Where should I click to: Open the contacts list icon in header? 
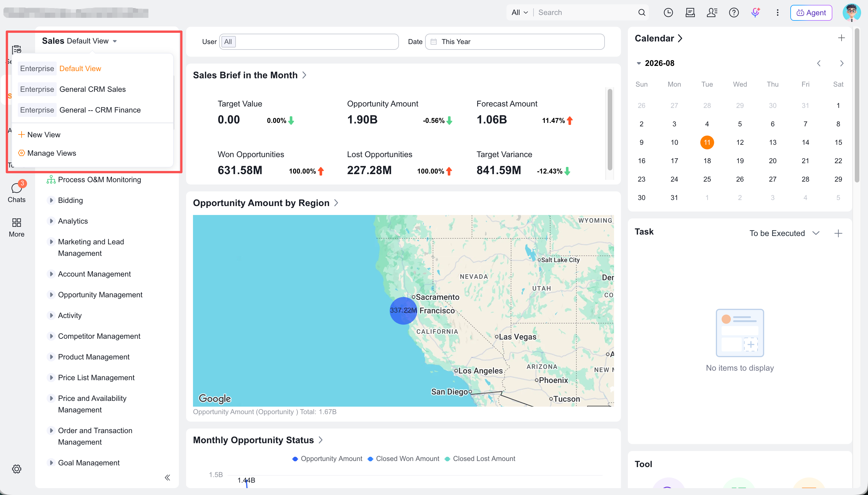point(712,13)
